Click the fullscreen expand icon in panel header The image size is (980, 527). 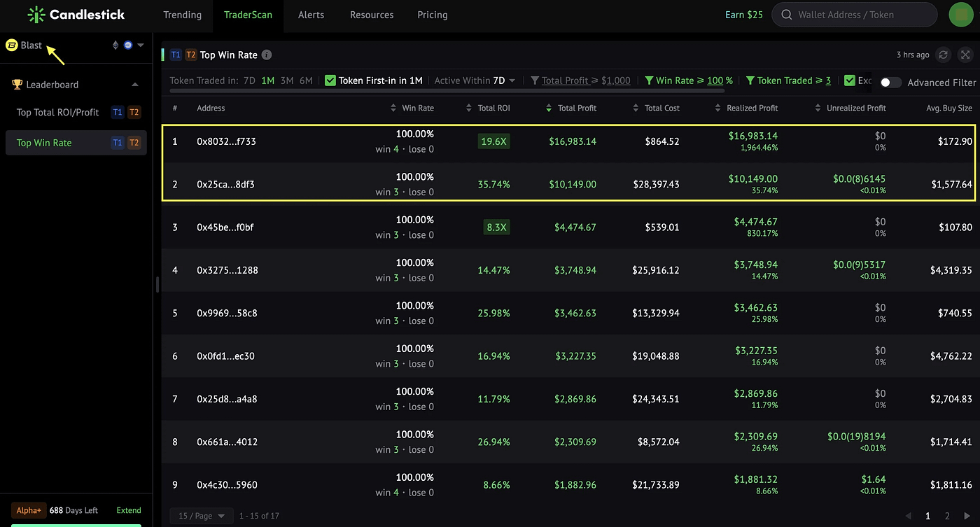(x=965, y=55)
